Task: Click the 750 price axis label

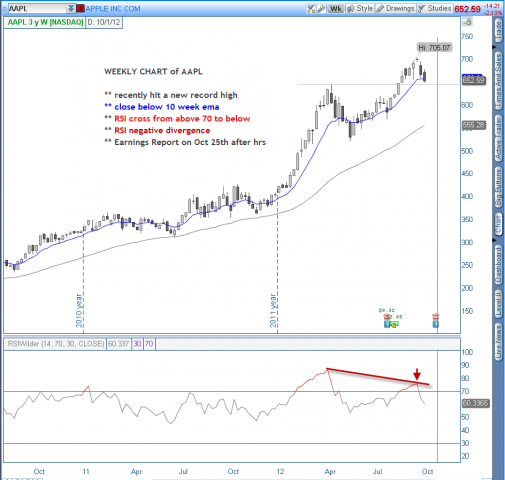Action: click(x=467, y=36)
